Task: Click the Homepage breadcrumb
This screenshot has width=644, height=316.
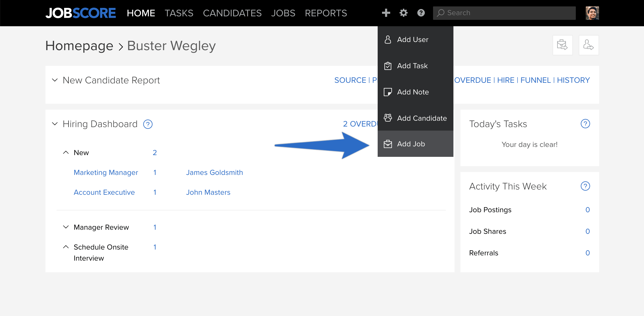Action: (x=79, y=46)
